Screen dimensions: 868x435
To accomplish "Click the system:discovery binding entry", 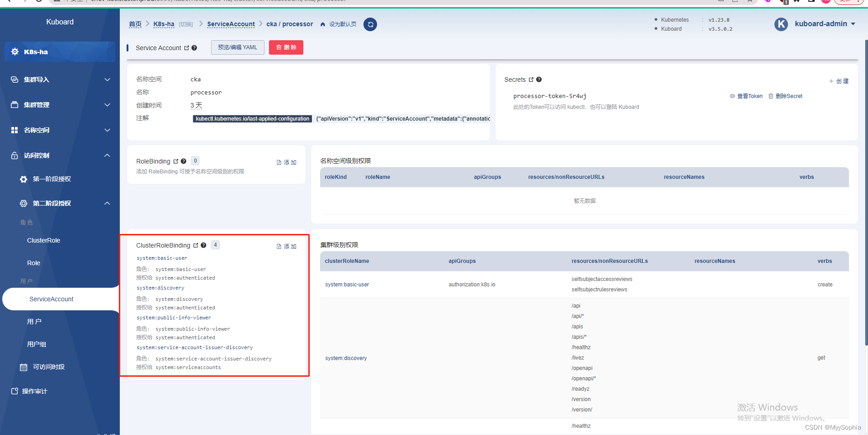I will 160,288.
